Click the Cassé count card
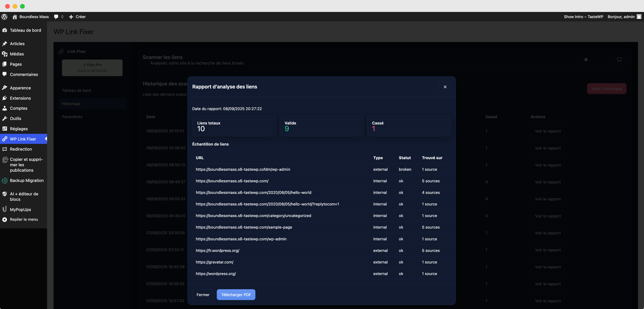The width and height of the screenshot is (644, 309). click(x=409, y=126)
